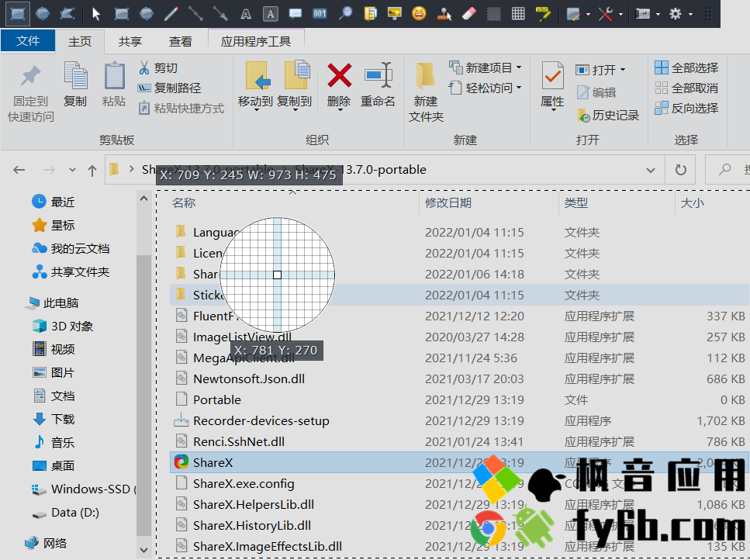The image size is (750, 560).
Task: Switch to the 查看 (View) tab
Action: point(180,42)
